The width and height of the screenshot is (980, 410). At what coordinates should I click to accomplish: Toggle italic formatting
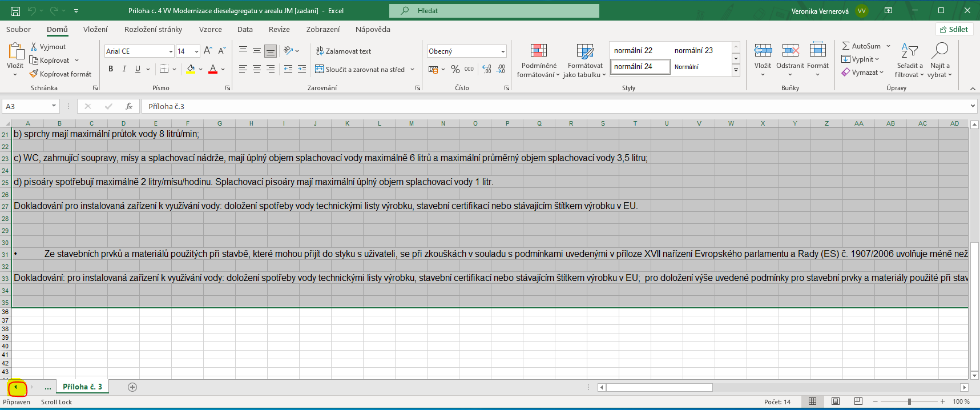tap(124, 69)
